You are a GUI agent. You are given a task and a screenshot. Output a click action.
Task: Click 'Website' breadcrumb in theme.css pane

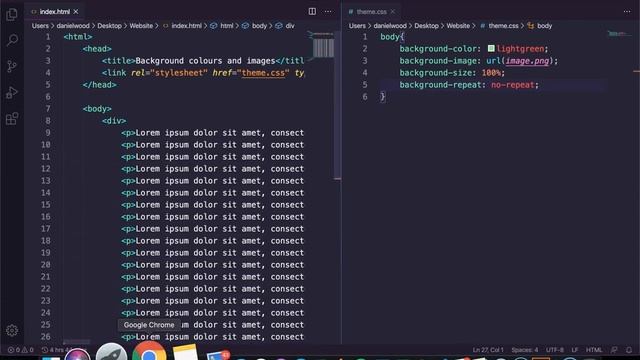pyautogui.click(x=458, y=26)
